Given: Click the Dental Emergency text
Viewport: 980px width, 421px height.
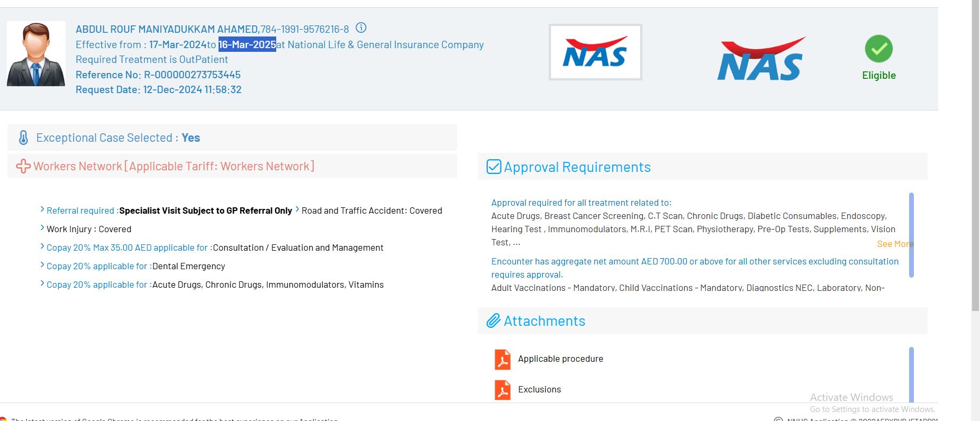Looking at the screenshot, I should [189, 266].
